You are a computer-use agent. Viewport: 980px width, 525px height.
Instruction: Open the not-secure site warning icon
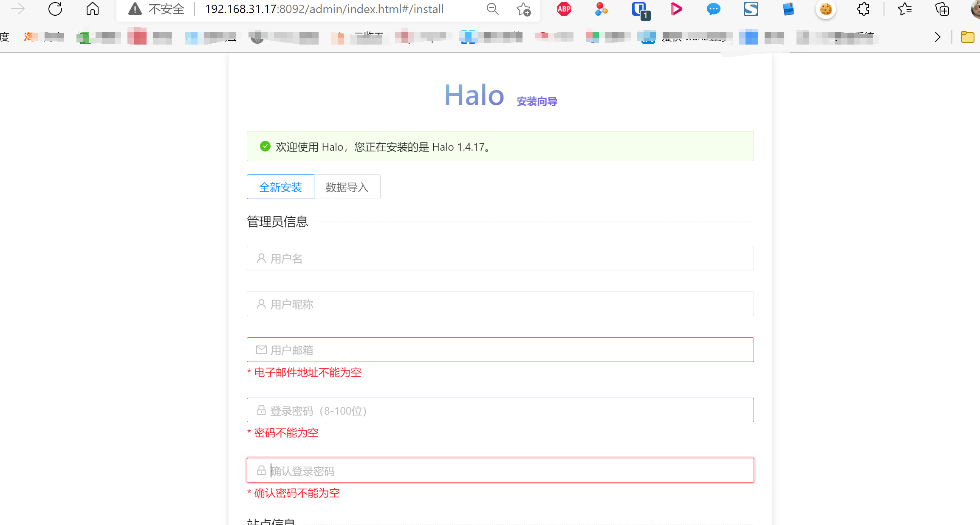[135, 8]
